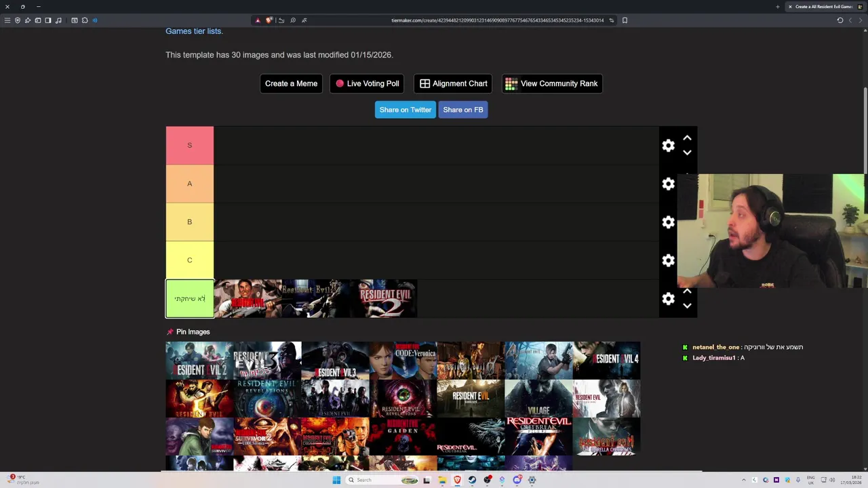Follow the Games tier lists link

click(x=194, y=31)
